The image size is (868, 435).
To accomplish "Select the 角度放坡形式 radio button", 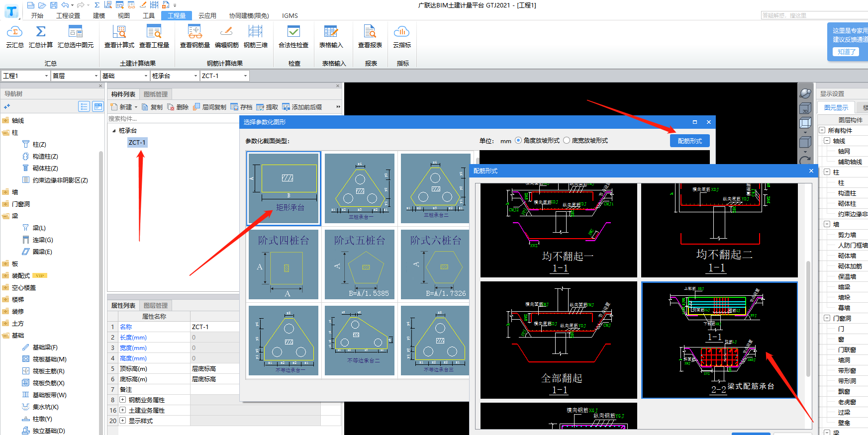I will 518,141.
